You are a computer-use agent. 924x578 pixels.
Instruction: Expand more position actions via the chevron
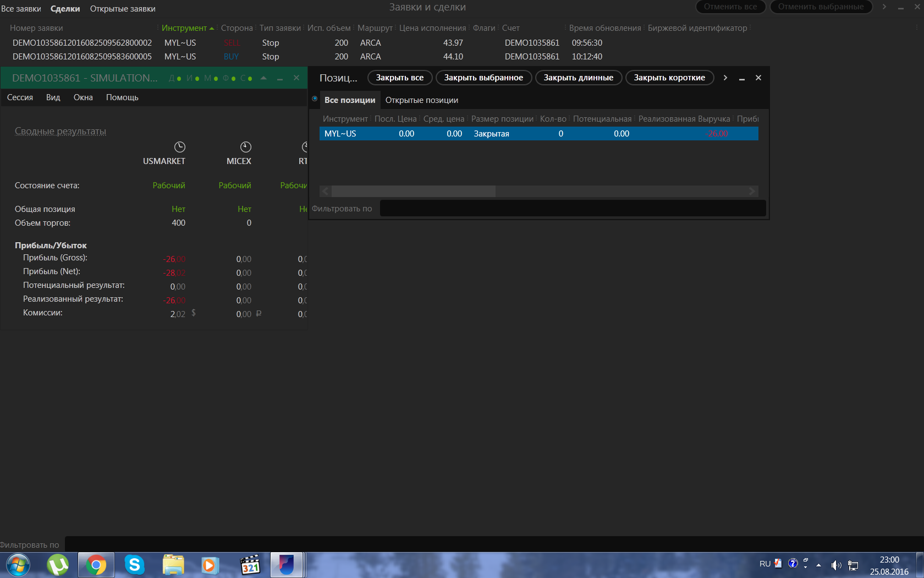pos(725,78)
